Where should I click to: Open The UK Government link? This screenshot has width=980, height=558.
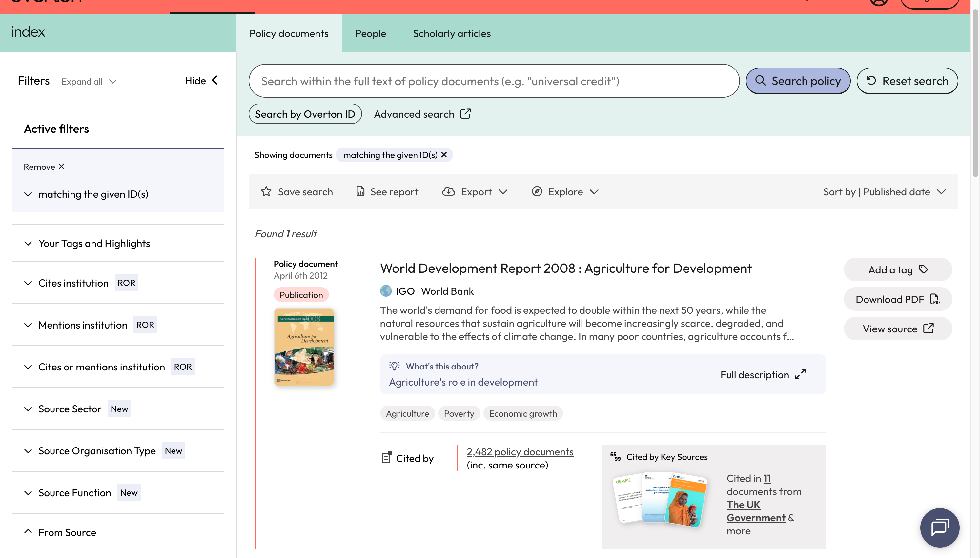pos(756,511)
